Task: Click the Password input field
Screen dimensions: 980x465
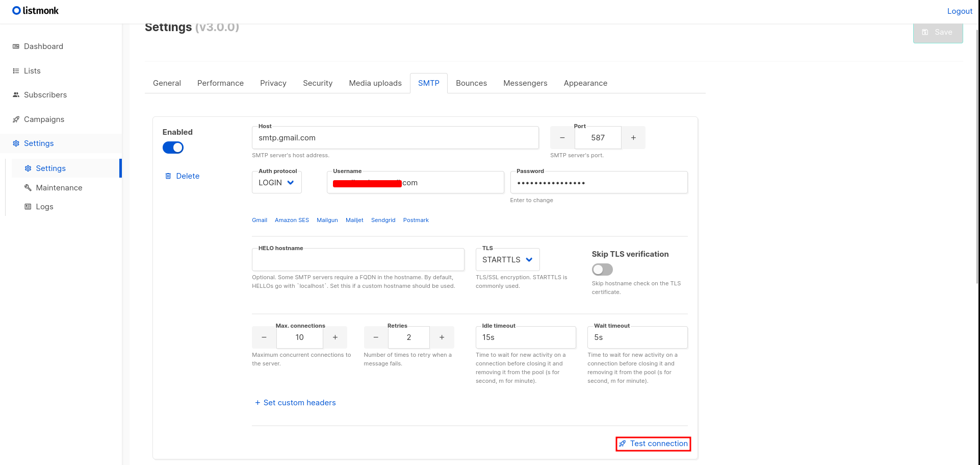Action: 599,183
